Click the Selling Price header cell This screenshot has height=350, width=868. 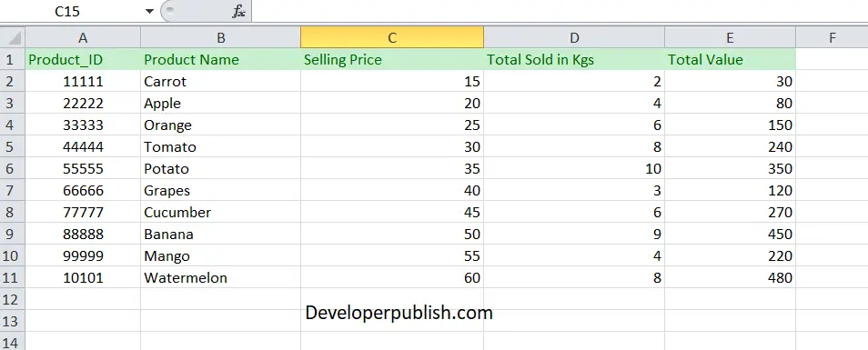[392, 59]
